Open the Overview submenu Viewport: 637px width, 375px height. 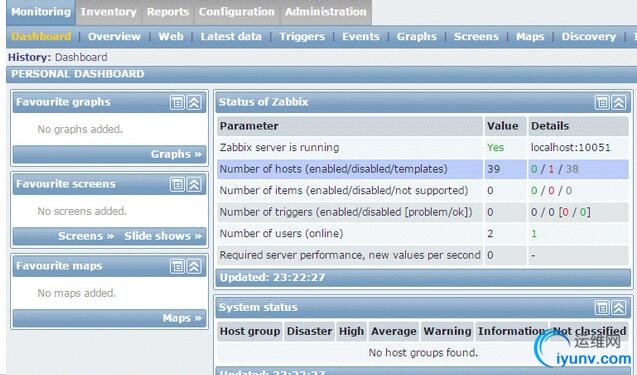tap(114, 37)
